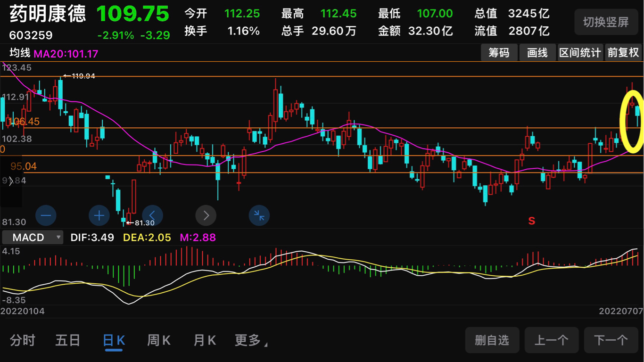Click 切换竖屏 button

pyautogui.click(x=606, y=22)
